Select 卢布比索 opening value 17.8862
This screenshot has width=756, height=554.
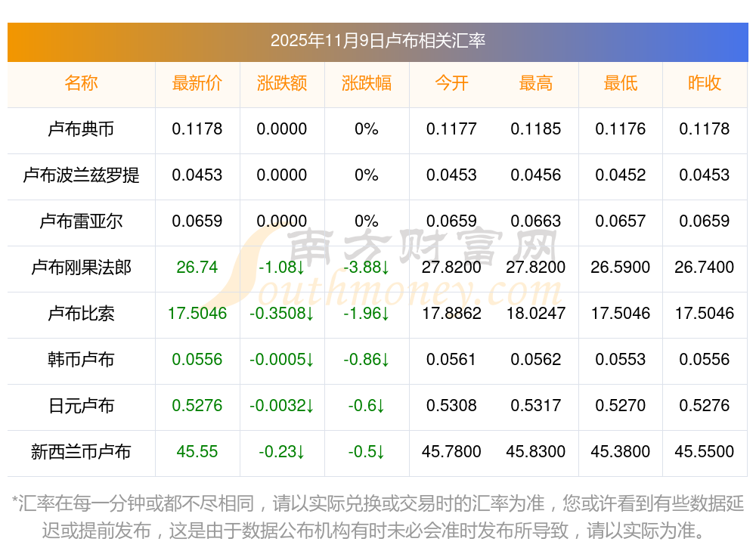(451, 314)
